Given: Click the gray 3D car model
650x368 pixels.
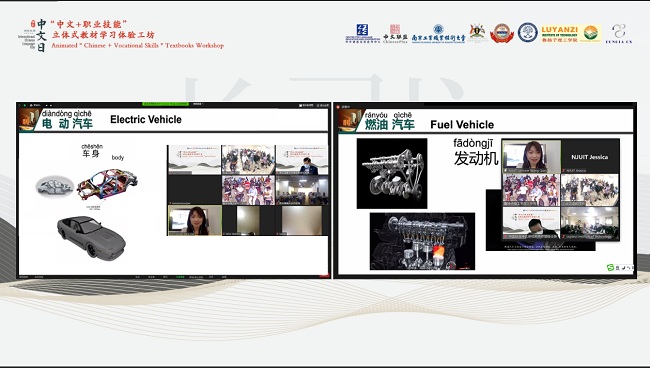Looking at the screenshot, I should click(91, 237).
